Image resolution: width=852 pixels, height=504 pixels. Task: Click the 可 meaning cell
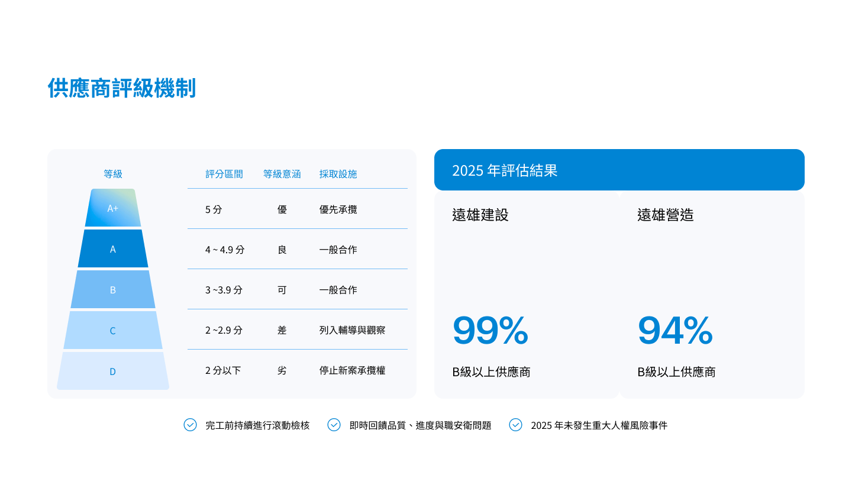point(282,290)
